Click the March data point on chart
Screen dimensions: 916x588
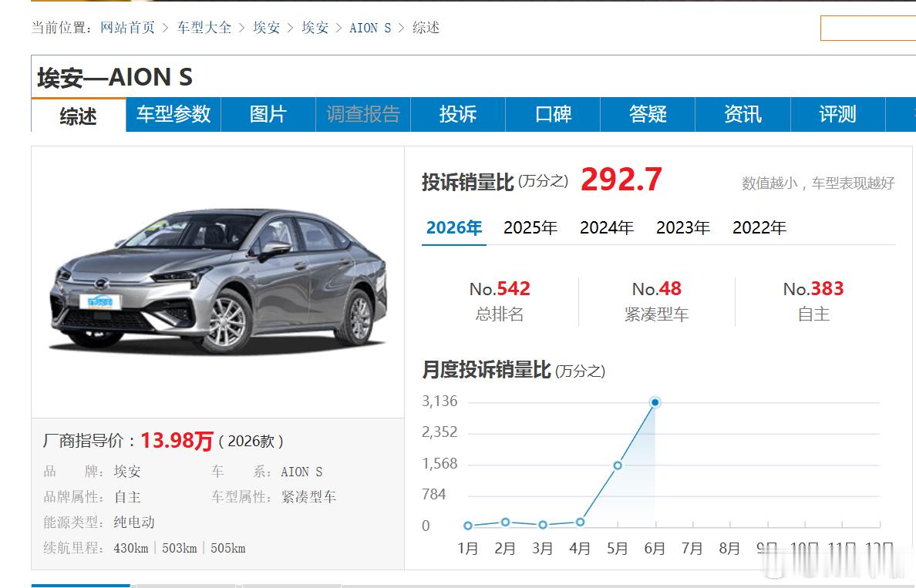pos(543,525)
